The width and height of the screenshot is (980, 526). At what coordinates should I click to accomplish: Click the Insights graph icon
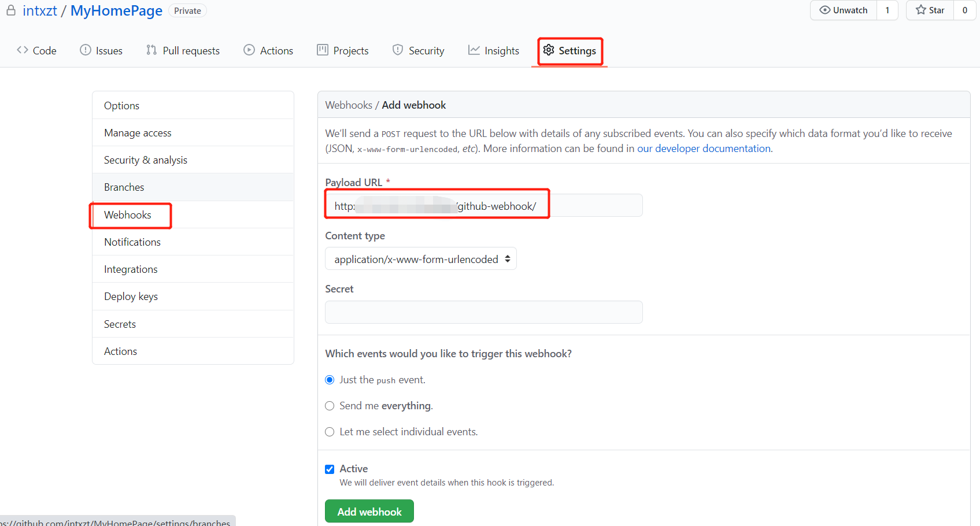(474, 50)
